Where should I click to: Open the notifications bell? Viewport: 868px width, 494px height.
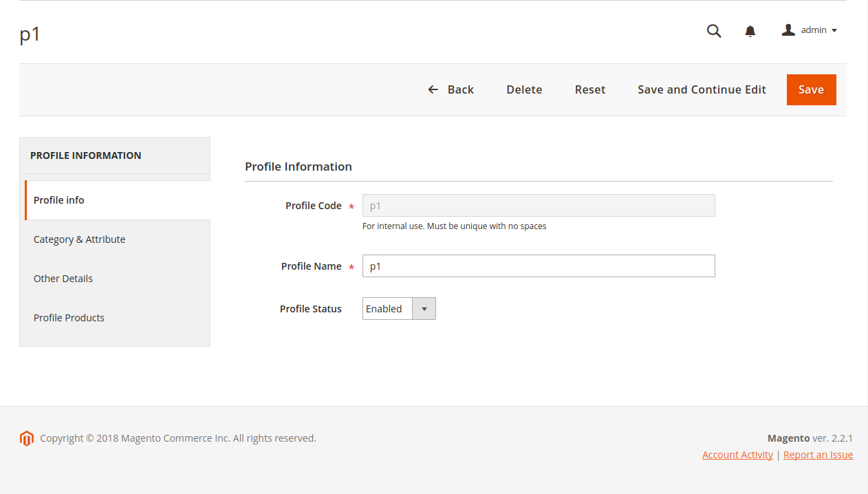pyautogui.click(x=750, y=31)
